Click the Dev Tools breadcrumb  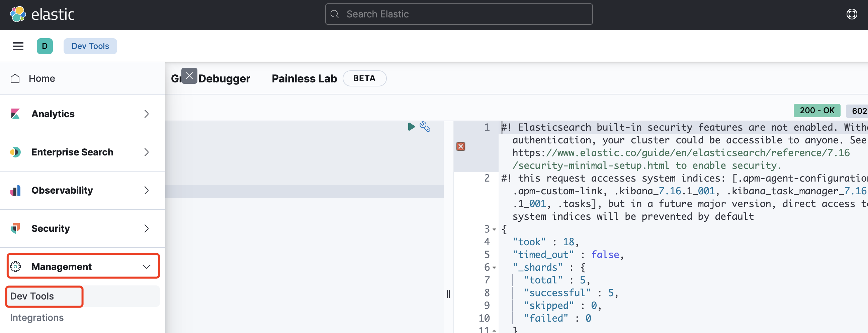click(90, 46)
